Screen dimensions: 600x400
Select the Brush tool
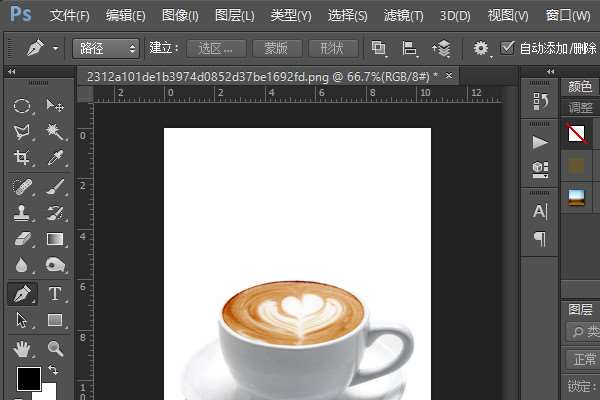tap(55, 187)
